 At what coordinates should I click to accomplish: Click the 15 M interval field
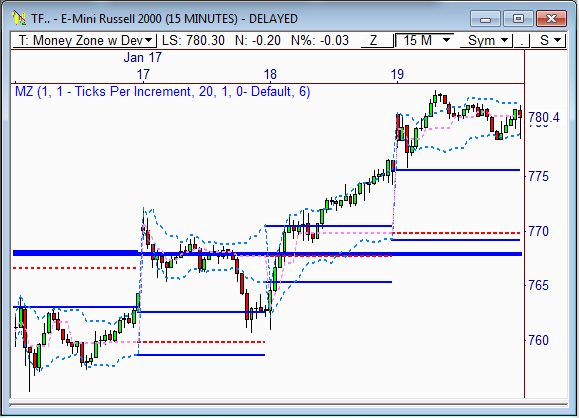click(424, 40)
